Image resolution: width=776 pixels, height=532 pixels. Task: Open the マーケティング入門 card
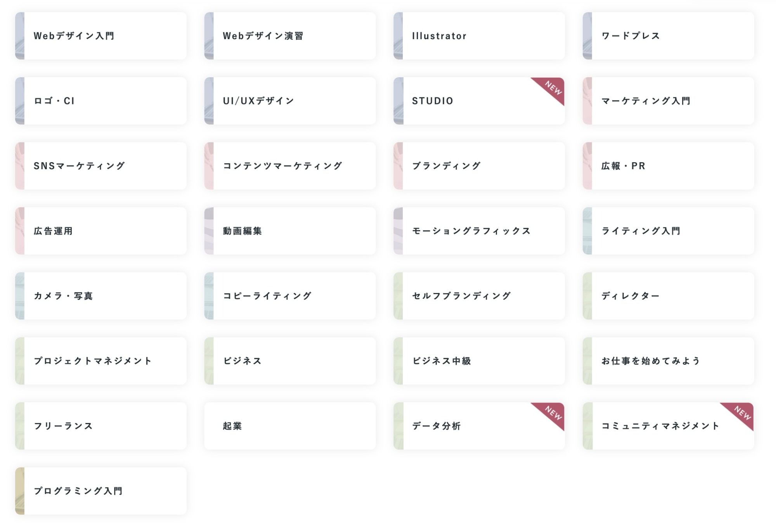pos(669,101)
